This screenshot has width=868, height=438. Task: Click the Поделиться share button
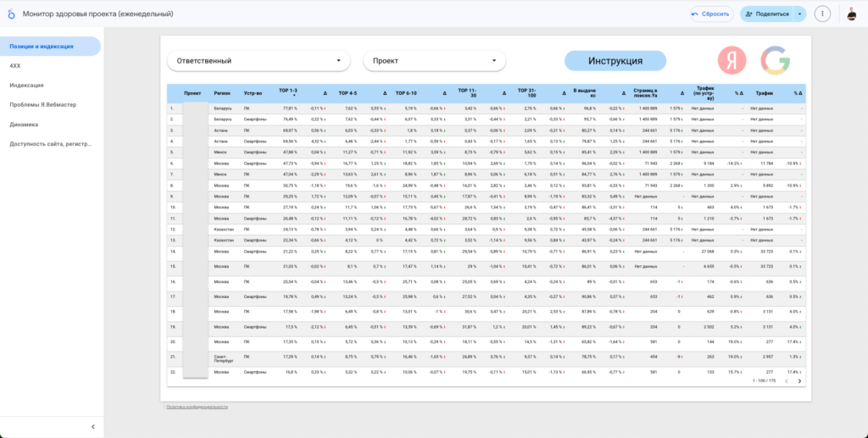point(766,14)
